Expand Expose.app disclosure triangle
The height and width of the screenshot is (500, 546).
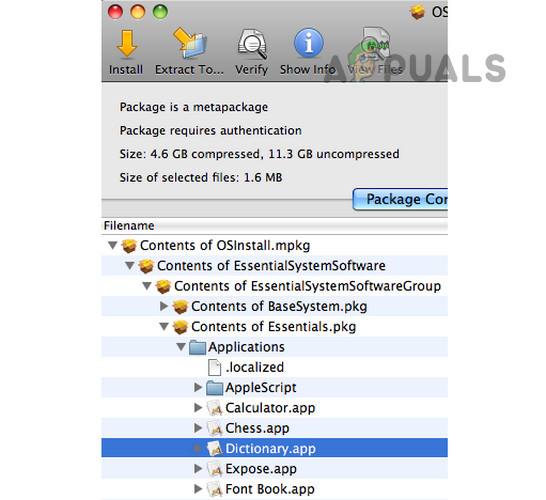click(198, 468)
